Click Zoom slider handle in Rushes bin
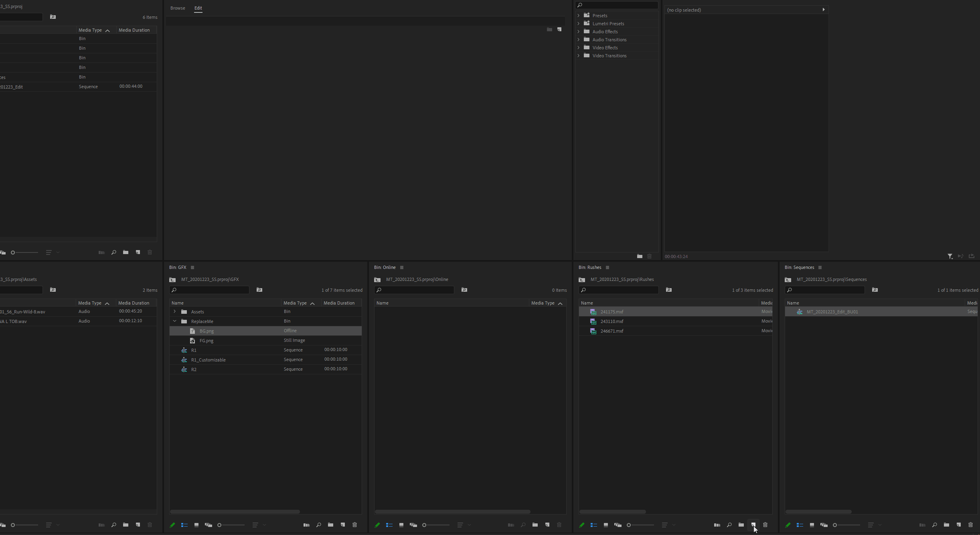This screenshot has width=980, height=535. [629, 525]
